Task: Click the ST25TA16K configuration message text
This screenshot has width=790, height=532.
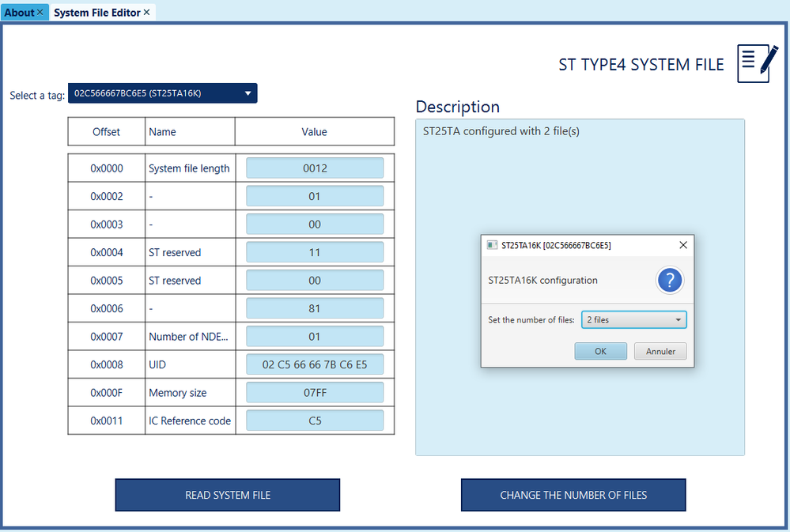Action: 542,280
